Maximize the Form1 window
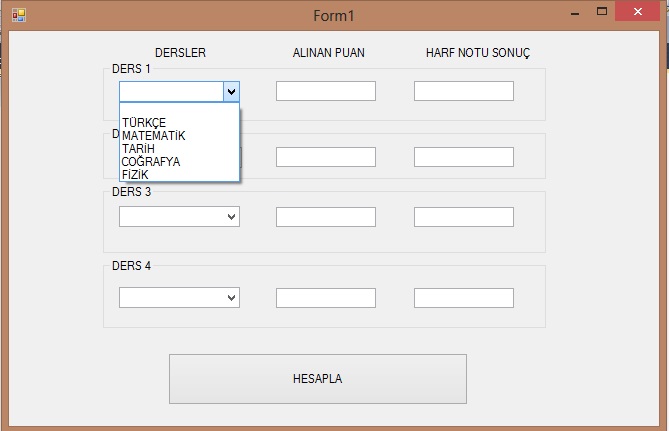Screen dimensions: 669x431 pyautogui.click(x=602, y=12)
